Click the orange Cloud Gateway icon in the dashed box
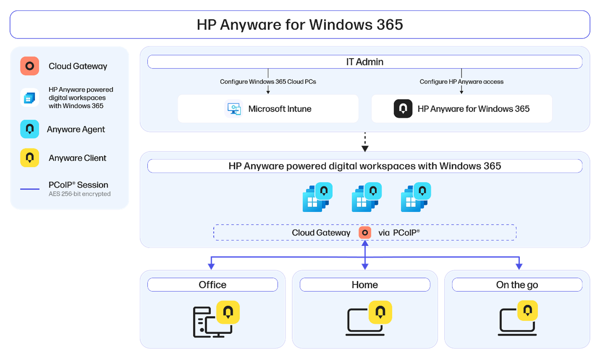The height and width of the screenshot is (364, 600). coord(365,232)
